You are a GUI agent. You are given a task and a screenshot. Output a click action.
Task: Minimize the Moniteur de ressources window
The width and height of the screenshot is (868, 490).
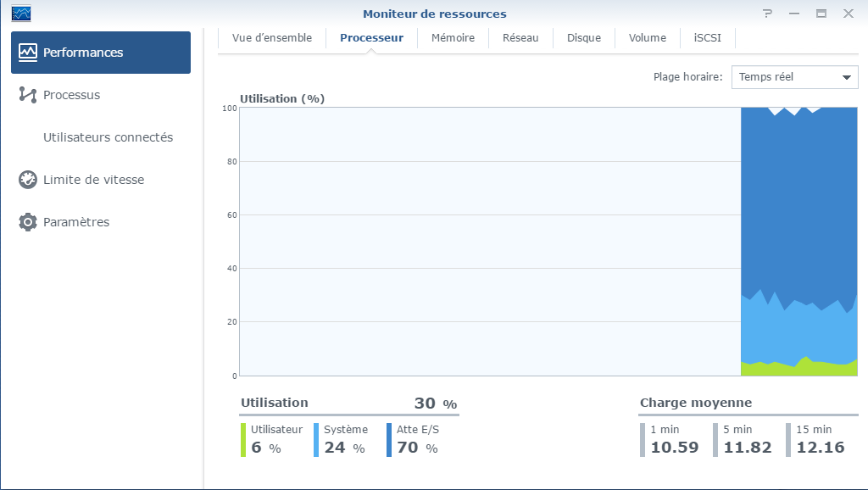point(794,14)
